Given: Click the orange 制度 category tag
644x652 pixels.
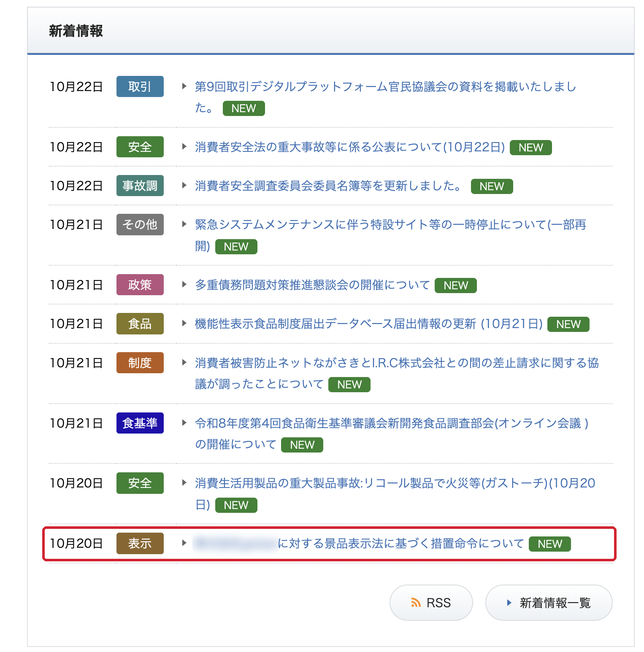Looking at the screenshot, I should [x=140, y=363].
